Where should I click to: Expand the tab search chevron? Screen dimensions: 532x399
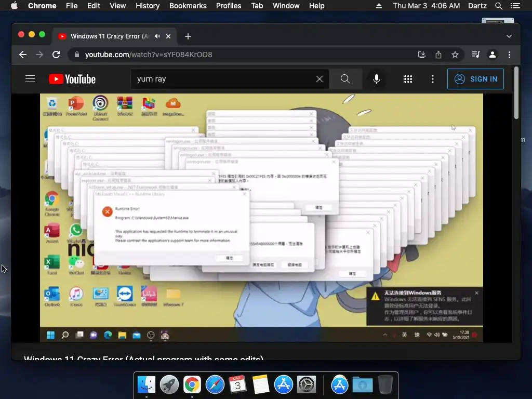pyautogui.click(x=509, y=36)
